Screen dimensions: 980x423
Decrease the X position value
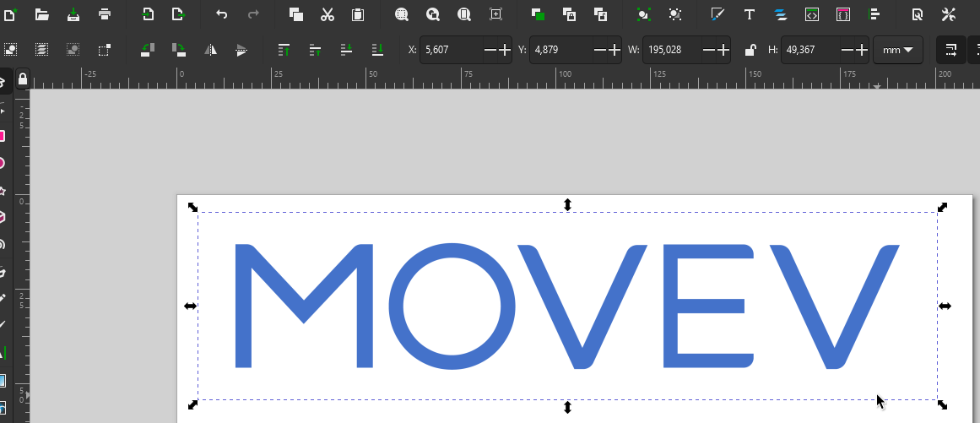[490, 50]
